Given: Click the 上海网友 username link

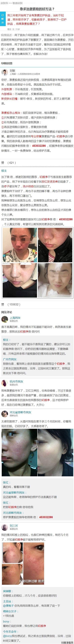Looking at the screenshot, I should coord(15,318).
